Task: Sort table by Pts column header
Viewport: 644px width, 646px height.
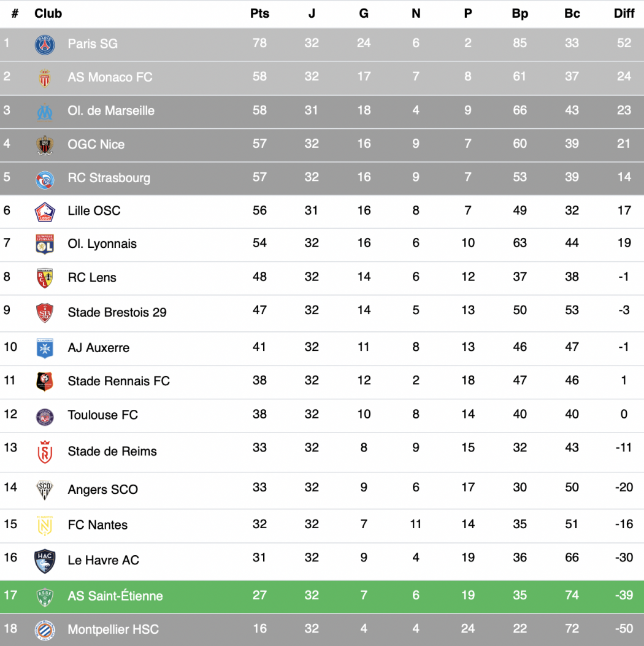Action: click(x=259, y=13)
